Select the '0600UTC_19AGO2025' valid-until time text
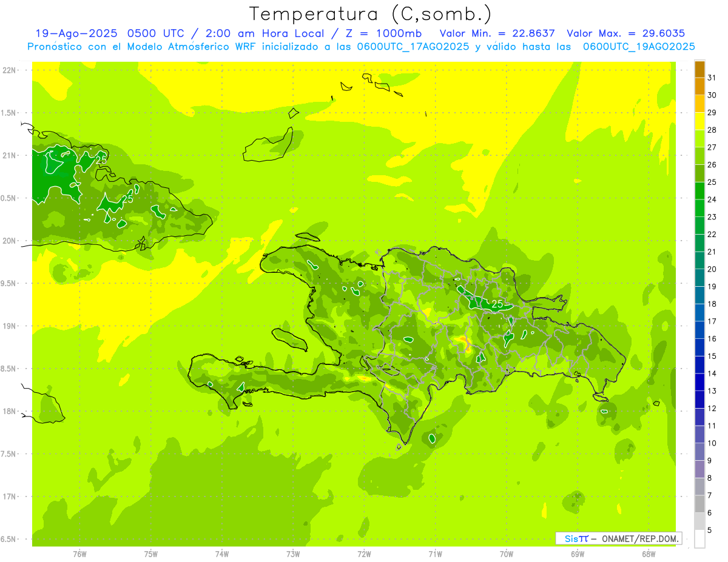 point(639,47)
